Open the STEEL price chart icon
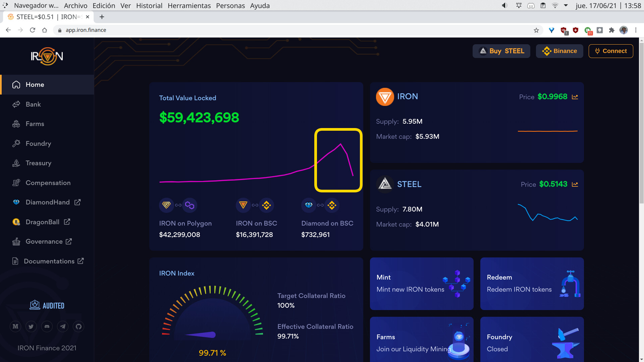The width and height of the screenshot is (644, 362). tap(575, 184)
